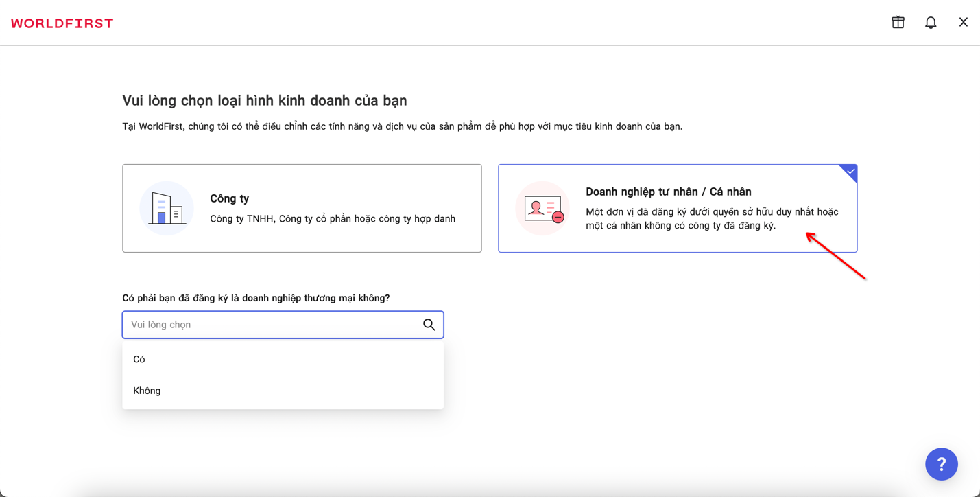Open the gift rewards icon
980x497 pixels.
(x=898, y=23)
